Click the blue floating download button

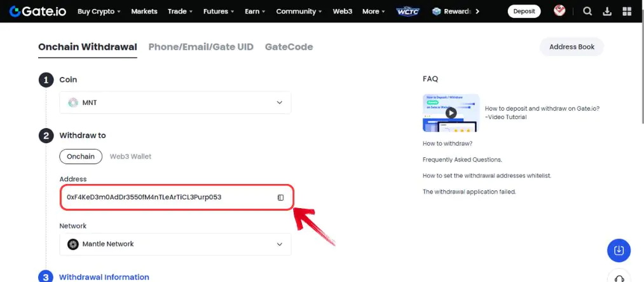pos(619,250)
